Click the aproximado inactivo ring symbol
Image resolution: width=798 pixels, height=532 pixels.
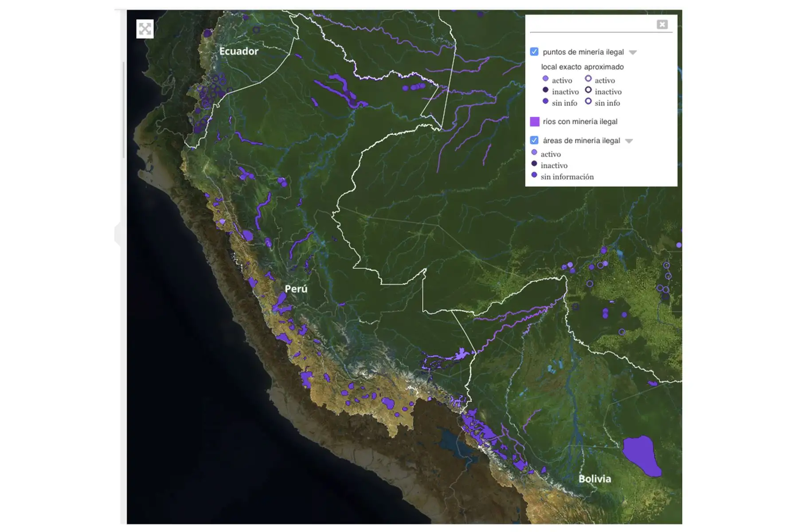588,90
